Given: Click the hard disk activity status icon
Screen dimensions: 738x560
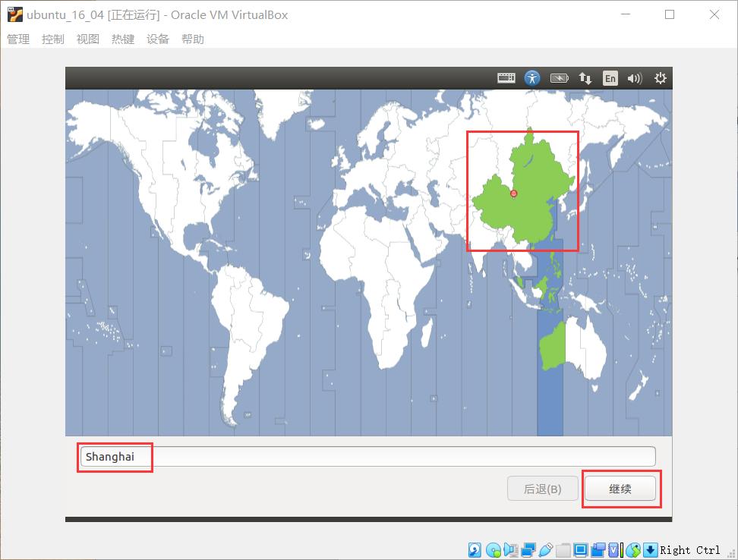Looking at the screenshot, I should click(475, 549).
